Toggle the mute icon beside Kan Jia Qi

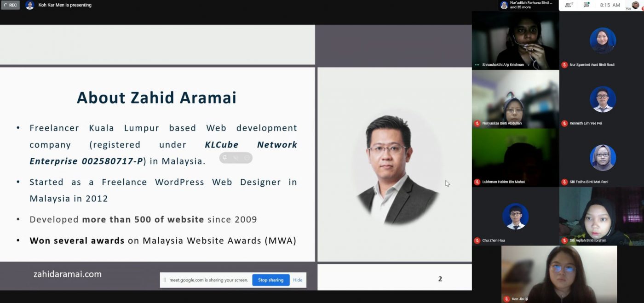point(507,298)
